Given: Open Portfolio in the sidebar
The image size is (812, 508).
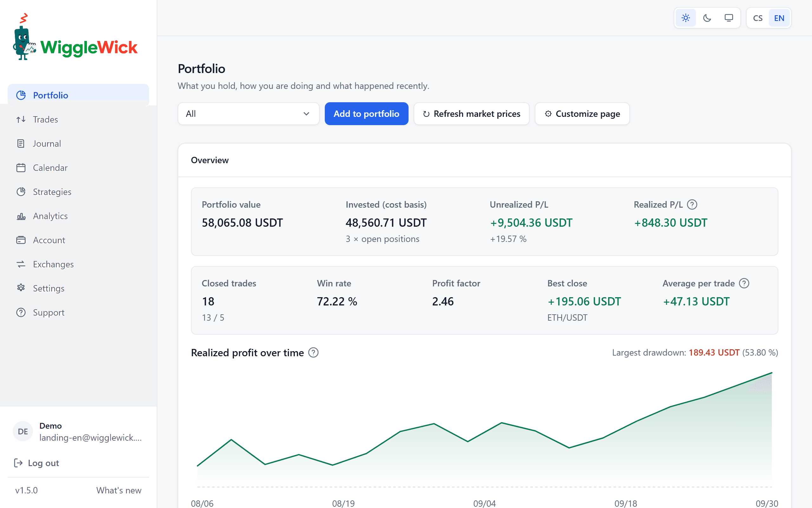Looking at the screenshot, I should coord(78,95).
